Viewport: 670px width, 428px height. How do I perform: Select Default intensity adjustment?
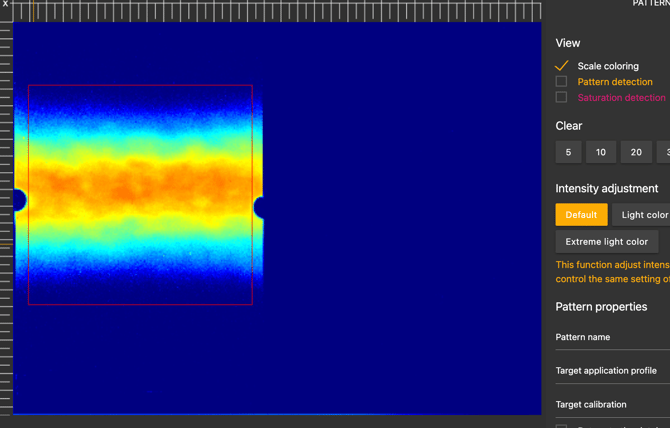coord(581,215)
